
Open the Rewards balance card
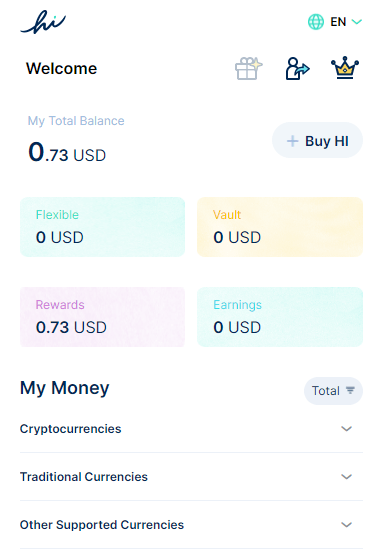[x=103, y=317]
